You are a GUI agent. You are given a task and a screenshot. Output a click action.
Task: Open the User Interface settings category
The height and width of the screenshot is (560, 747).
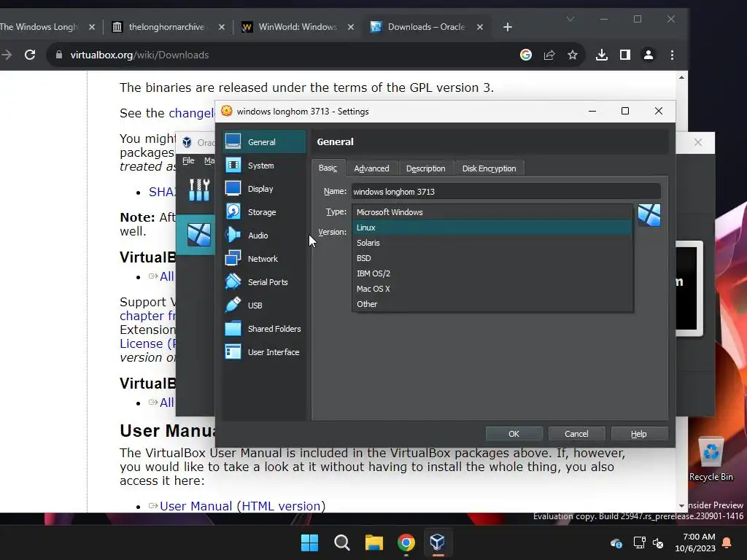(264, 352)
